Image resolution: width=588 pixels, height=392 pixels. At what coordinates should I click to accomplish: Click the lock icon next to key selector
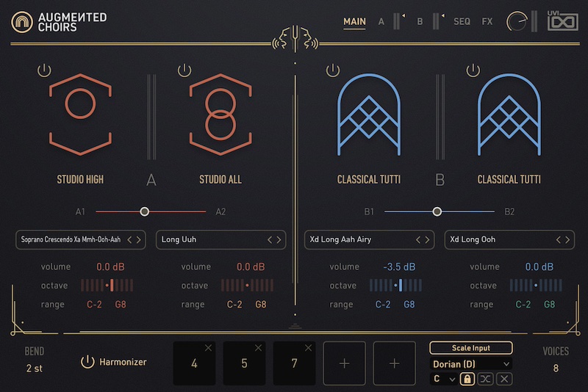(467, 380)
